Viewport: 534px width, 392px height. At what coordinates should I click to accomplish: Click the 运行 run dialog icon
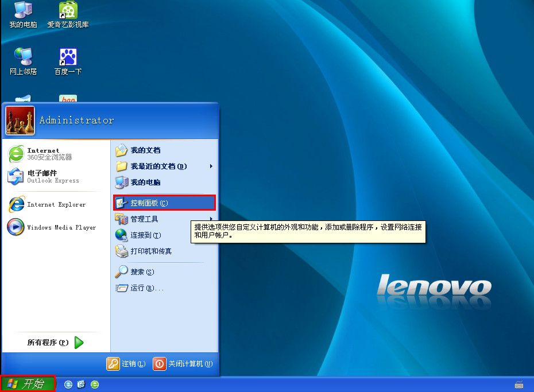[x=121, y=288]
